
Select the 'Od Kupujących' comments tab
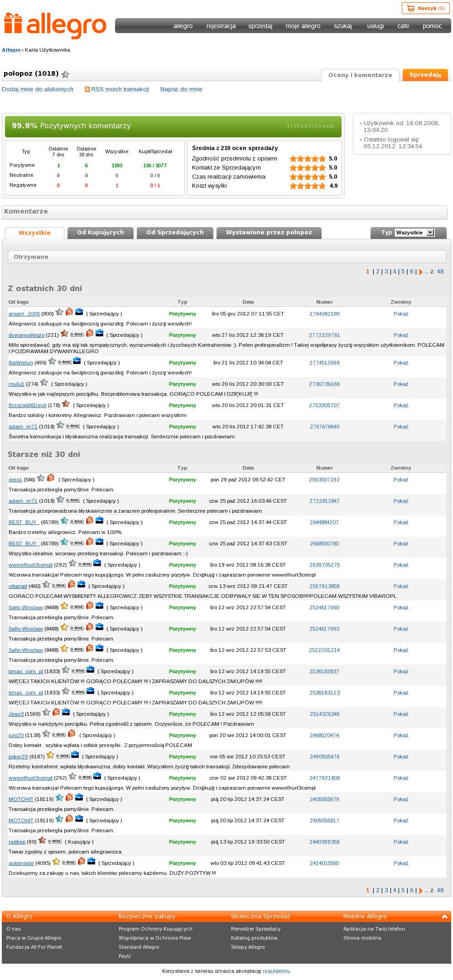click(101, 233)
